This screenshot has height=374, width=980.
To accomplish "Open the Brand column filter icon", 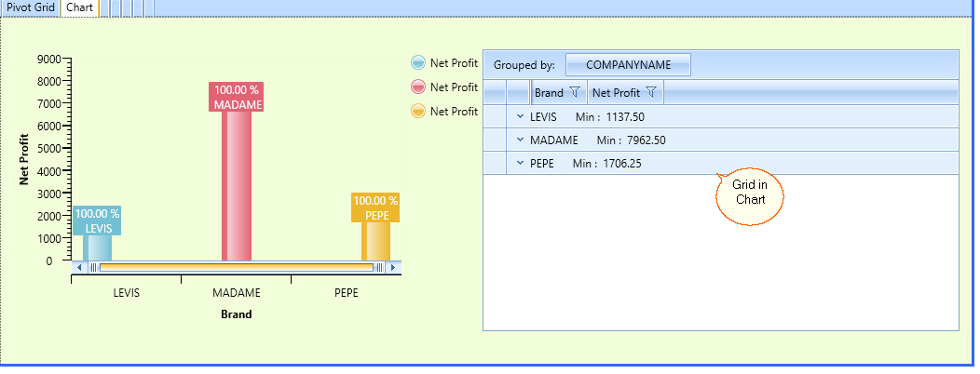I will (575, 92).
